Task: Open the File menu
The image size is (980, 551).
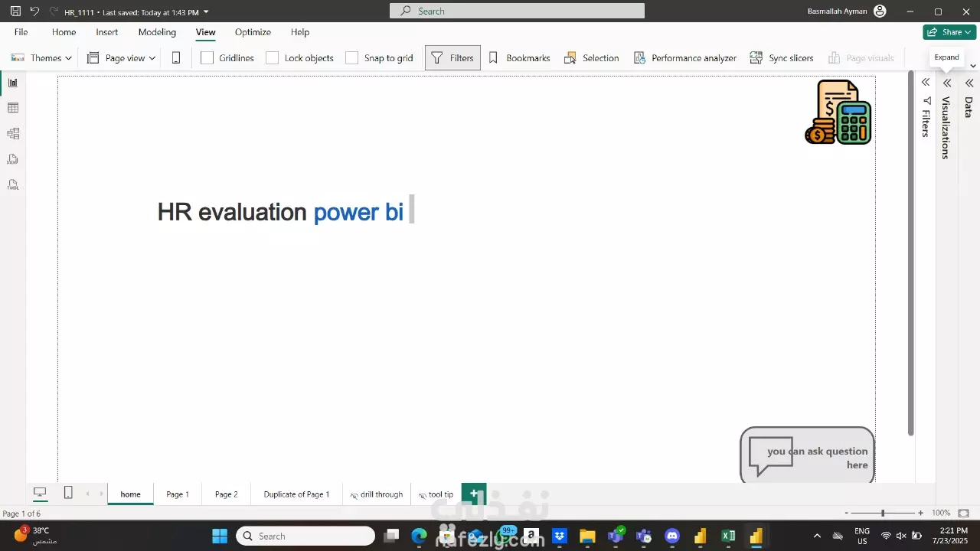Action: pos(21,32)
